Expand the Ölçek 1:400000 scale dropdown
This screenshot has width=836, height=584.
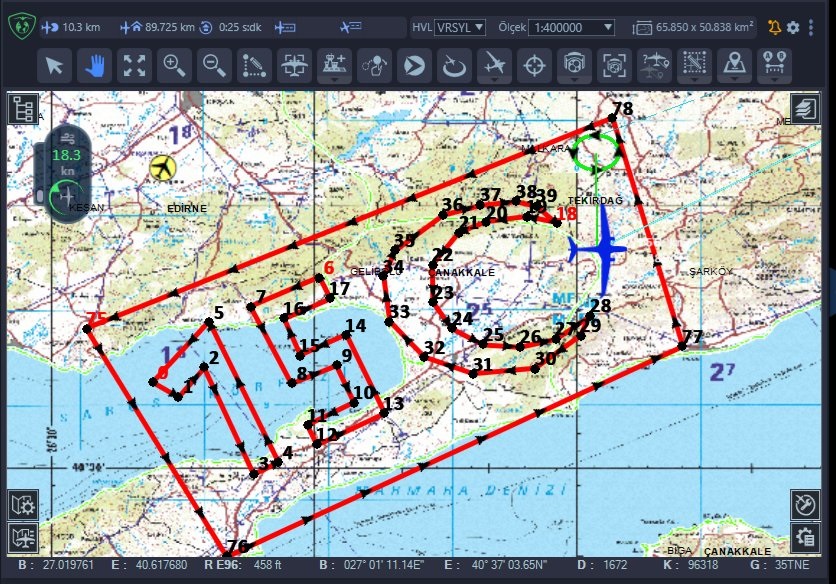click(x=571, y=27)
